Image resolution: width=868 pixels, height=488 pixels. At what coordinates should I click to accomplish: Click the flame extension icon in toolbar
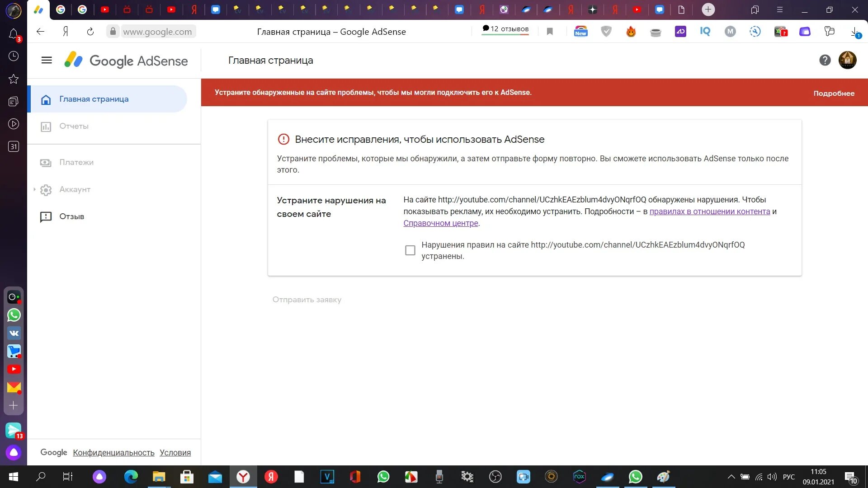point(631,31)
